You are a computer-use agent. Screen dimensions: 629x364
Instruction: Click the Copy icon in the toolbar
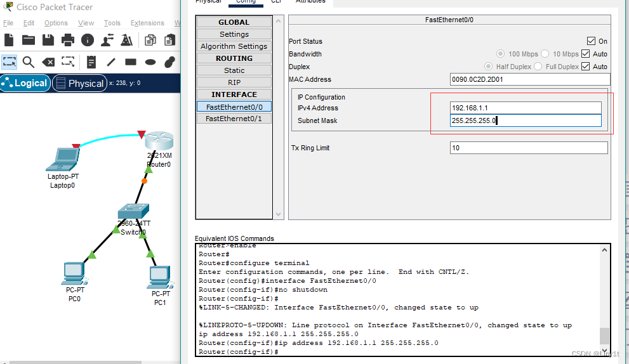click(x=150, y=40)
